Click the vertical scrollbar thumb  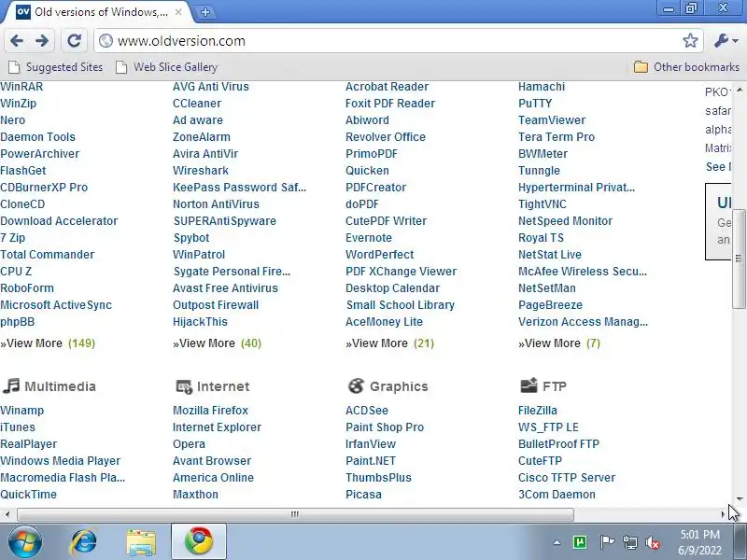(x=739, y=259)
